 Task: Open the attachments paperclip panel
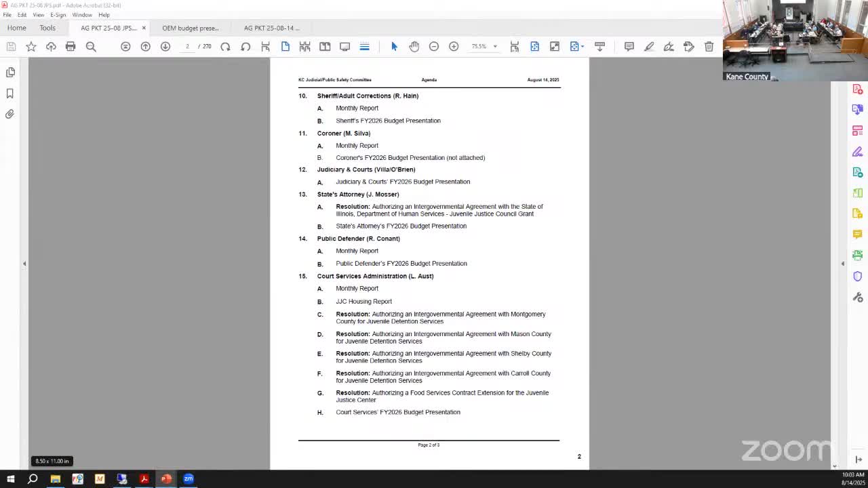[x=10, y=114]
